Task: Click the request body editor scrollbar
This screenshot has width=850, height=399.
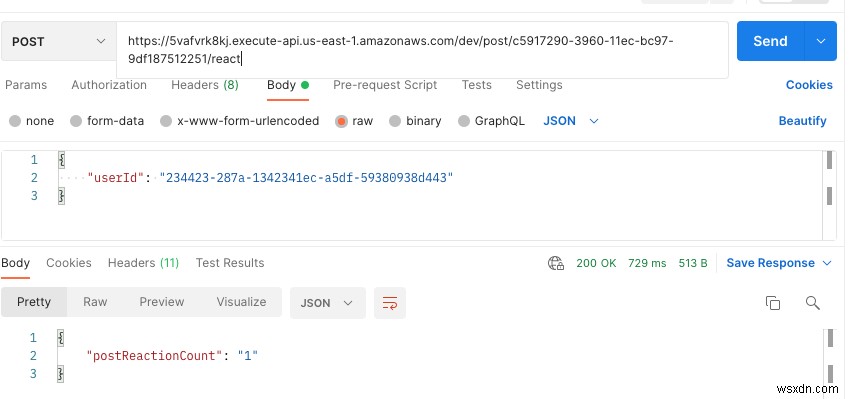Action: click(x=829, y=195)
